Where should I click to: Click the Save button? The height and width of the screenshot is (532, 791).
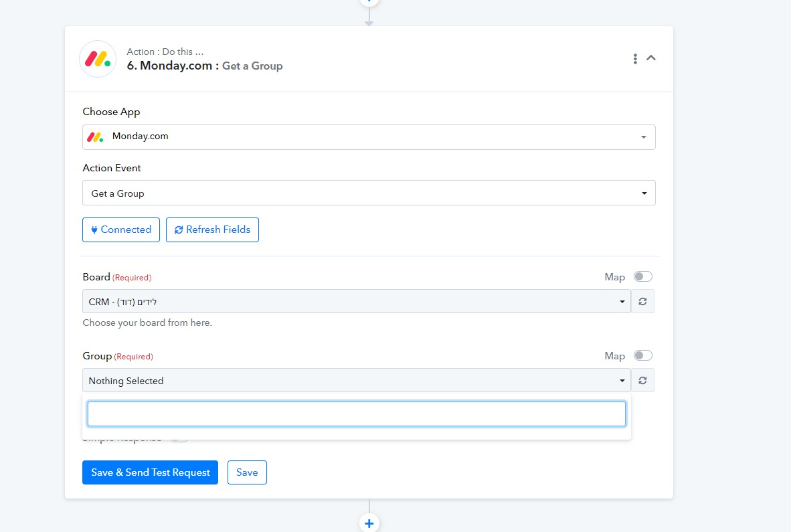point(247,472)
